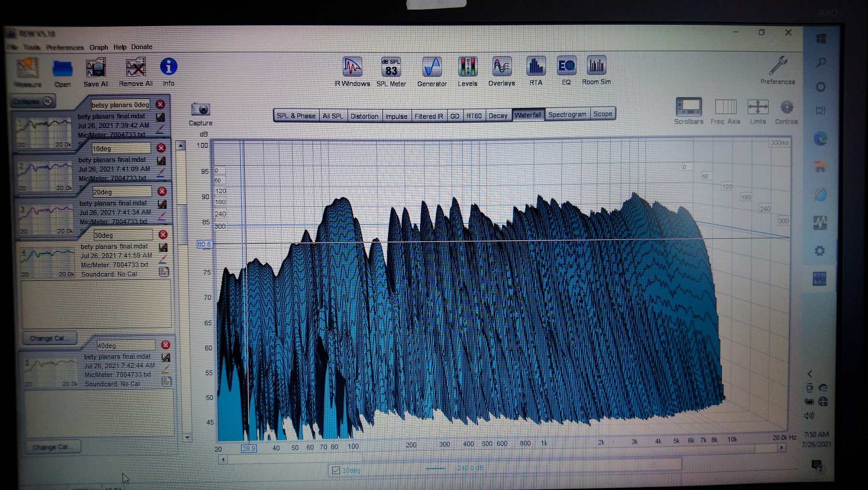
Task: Click the Remove All icon
Action: (x=135, y=73)
